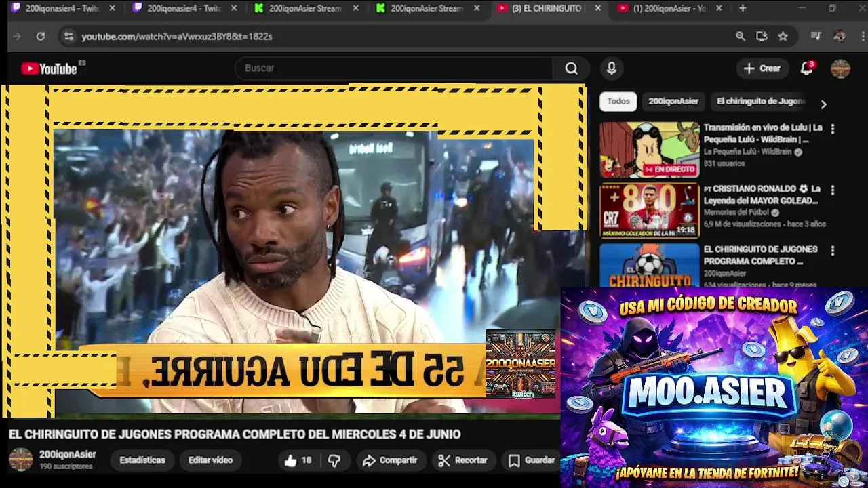Image resolution: width=868 pixels, height=488 pixels.
Task: Open El Chiringuito suggested video thumbnail
Action: coord(649,265)
